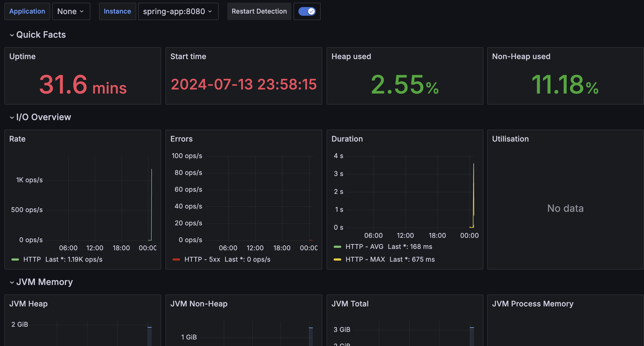Open the Application None dropdown

pyautogui.click(x=71, y=11)
